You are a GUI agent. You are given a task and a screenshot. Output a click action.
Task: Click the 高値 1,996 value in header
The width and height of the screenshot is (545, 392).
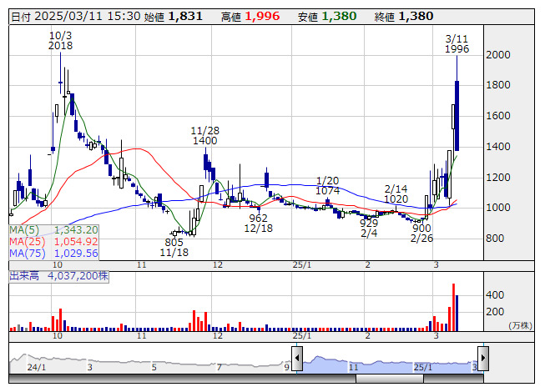click(262, 17)
